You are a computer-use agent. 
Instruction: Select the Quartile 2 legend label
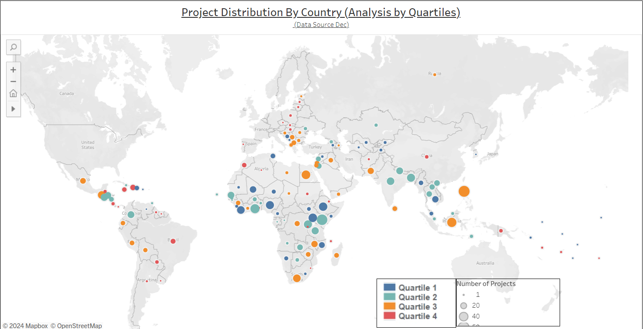tap(417, 297)
